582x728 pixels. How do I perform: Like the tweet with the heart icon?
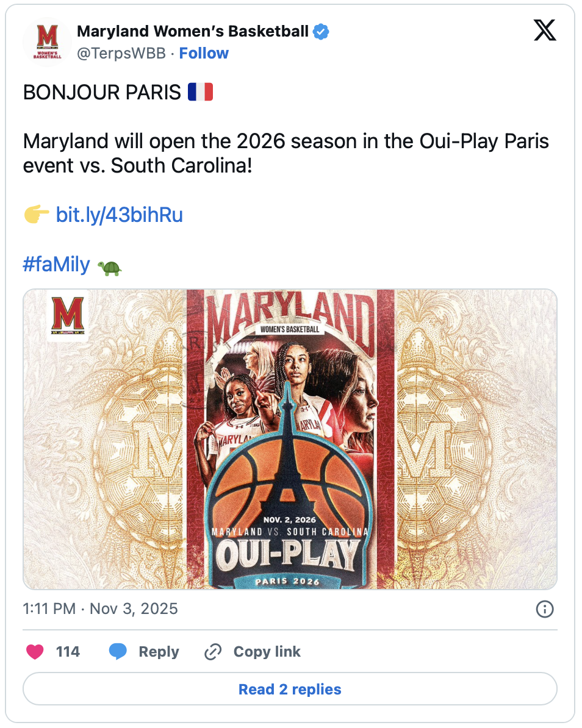(x=35, y=652)
